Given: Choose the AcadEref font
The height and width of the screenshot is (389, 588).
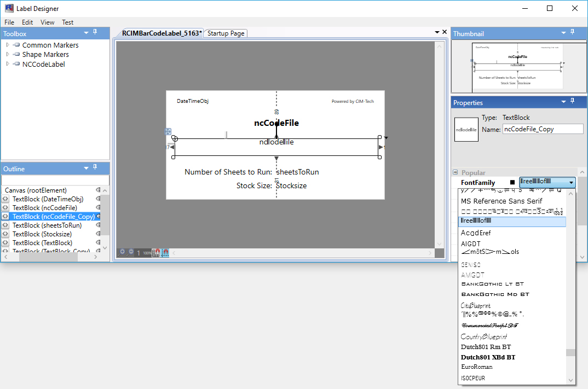Looking at the screenshot, I should (x=476, y=233).
